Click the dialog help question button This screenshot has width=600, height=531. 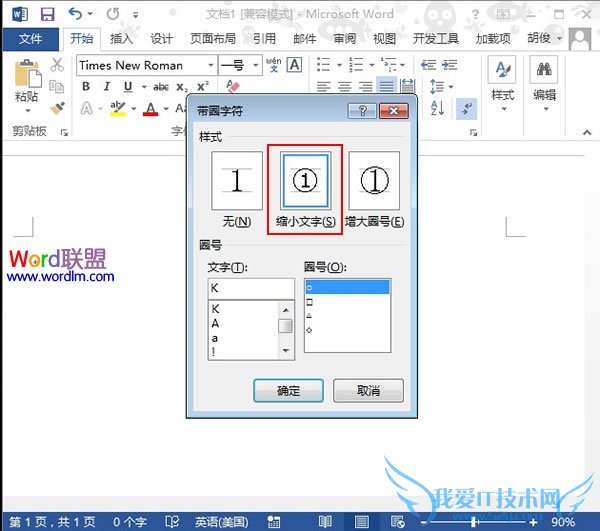point(362,111)
